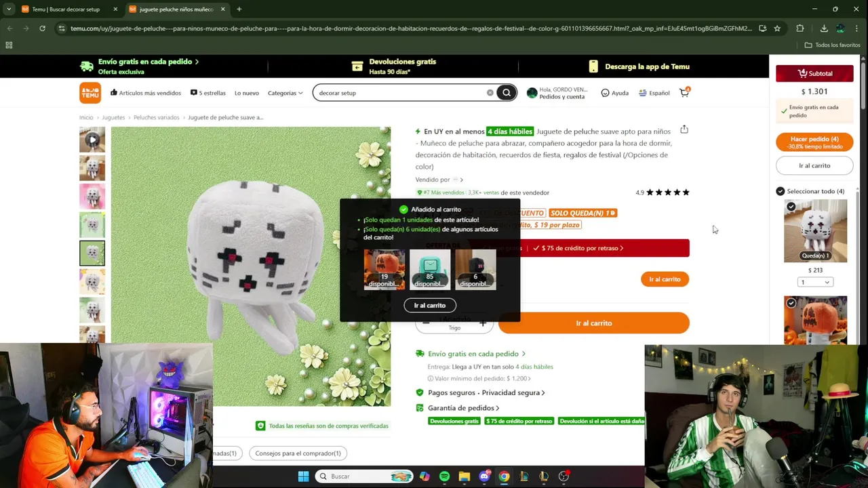Viewport: 868px width, 488px height.
Task: Open Chrome downloads icon
Action: tap(824, 28)
